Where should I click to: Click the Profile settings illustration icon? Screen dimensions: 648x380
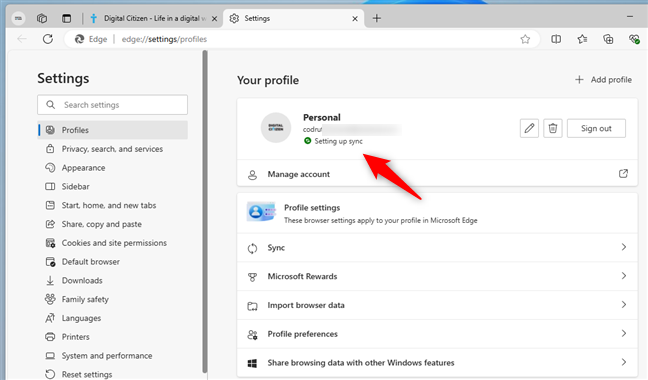[x=261, y=212]
